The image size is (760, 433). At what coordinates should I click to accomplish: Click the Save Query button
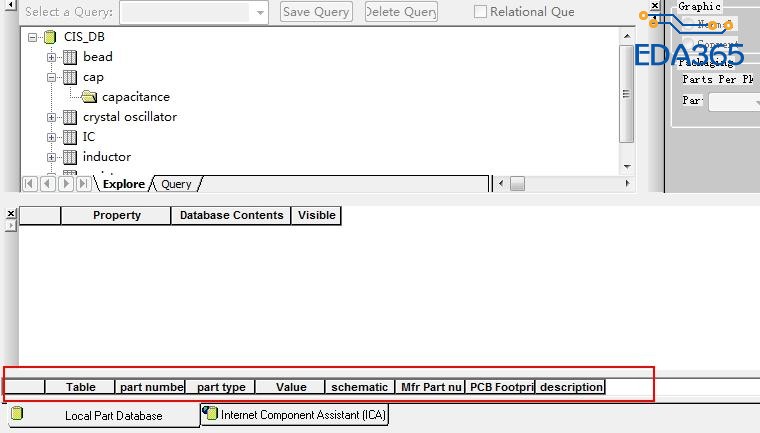click(x=316, y=12)
